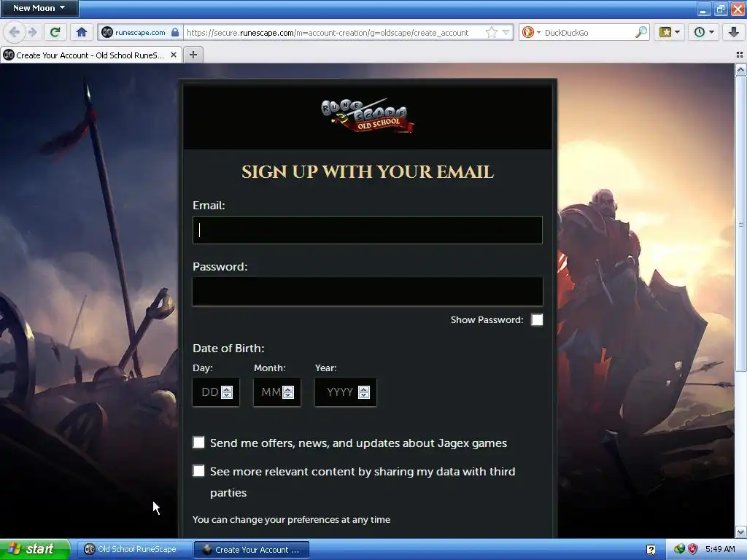747x560 pixels.
Task: Open the Windows start menu
Action: (x=35, y=549)
